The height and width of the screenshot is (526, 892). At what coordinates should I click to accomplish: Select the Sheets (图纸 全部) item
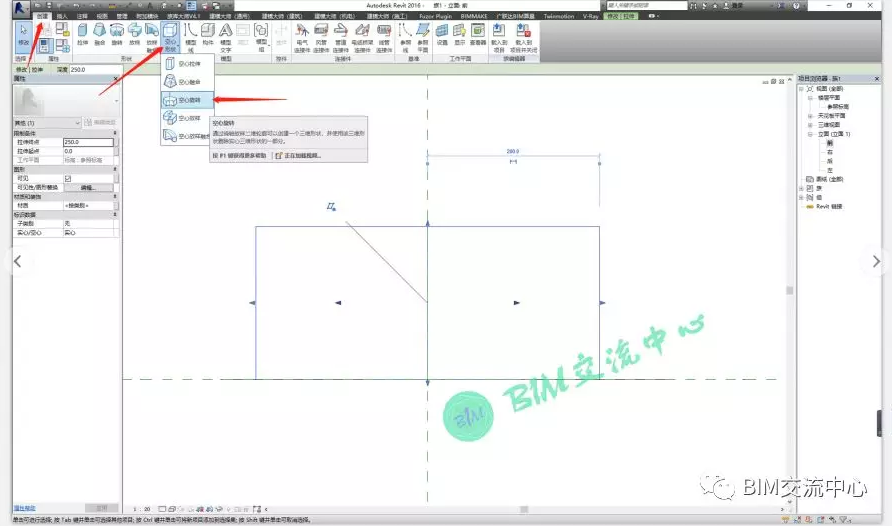[x=830, y=179]
